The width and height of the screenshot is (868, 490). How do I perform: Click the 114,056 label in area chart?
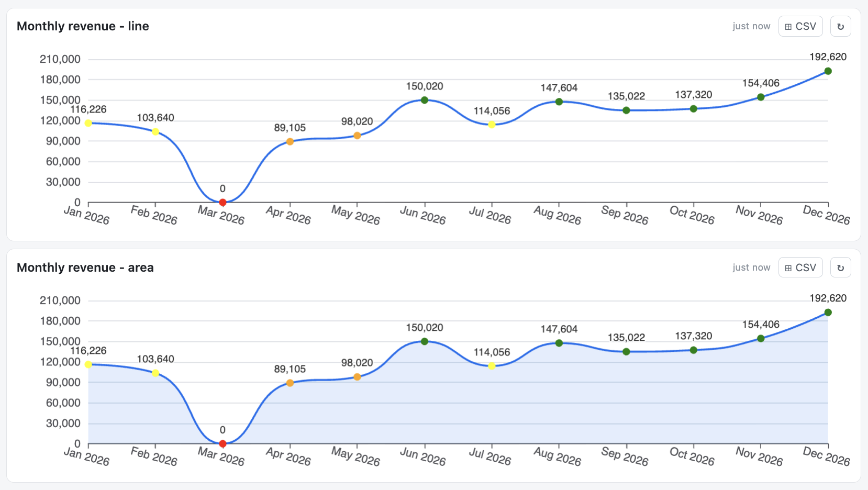point(492,352)
